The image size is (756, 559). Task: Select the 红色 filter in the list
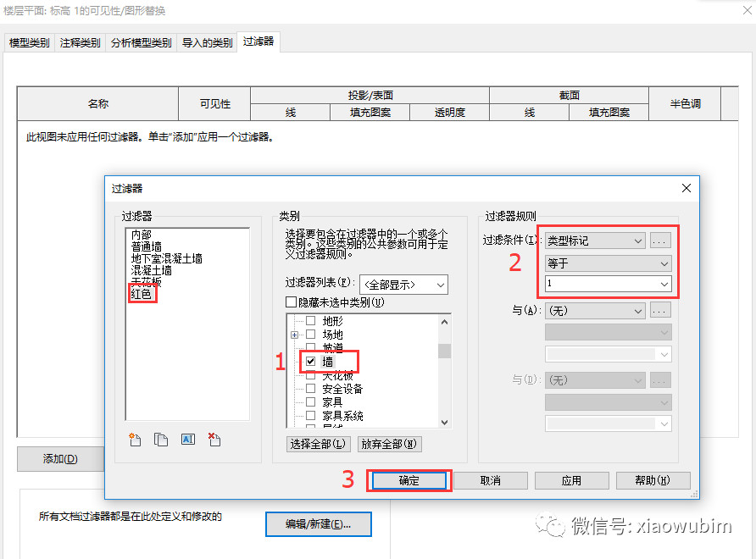click(x=142, y=294)
